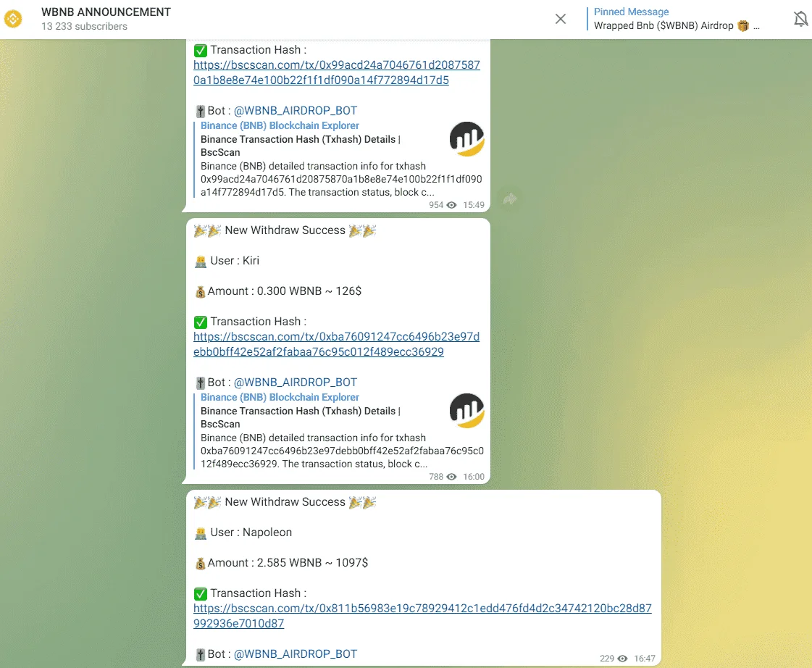The height and width of the screenshot is (668, 812).
Task: Click the 229 views eye icon
Action: pos(622,659)
